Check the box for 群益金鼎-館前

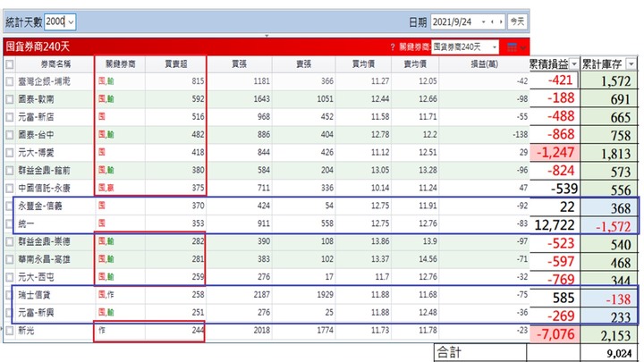point(10,171)
